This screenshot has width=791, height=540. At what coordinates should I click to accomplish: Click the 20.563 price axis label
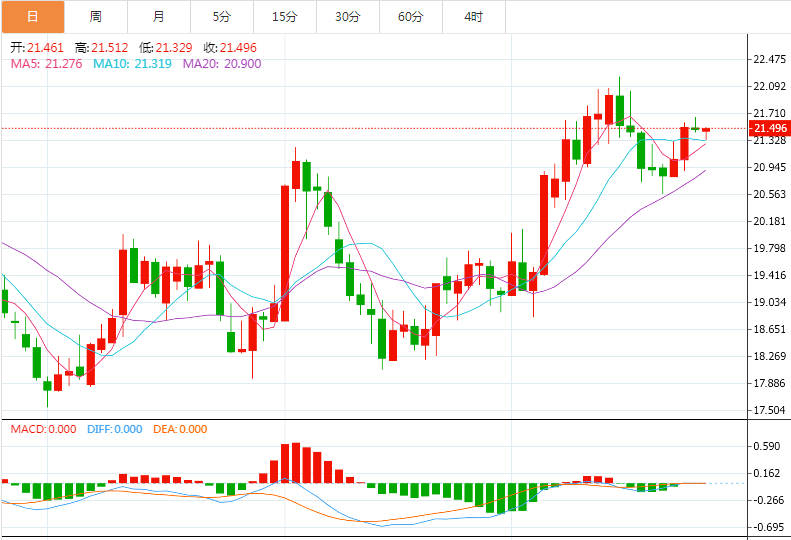click(x=769, y=194)
